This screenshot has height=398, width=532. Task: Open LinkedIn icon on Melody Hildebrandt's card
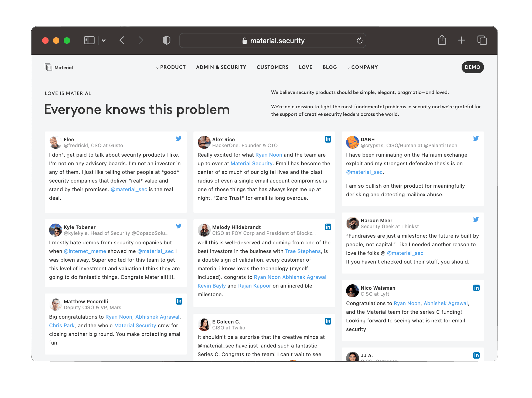[328, 227]
